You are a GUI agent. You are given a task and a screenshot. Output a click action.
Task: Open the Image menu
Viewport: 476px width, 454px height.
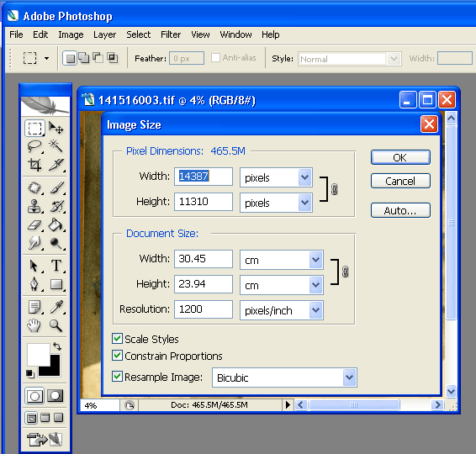point(71,34)
